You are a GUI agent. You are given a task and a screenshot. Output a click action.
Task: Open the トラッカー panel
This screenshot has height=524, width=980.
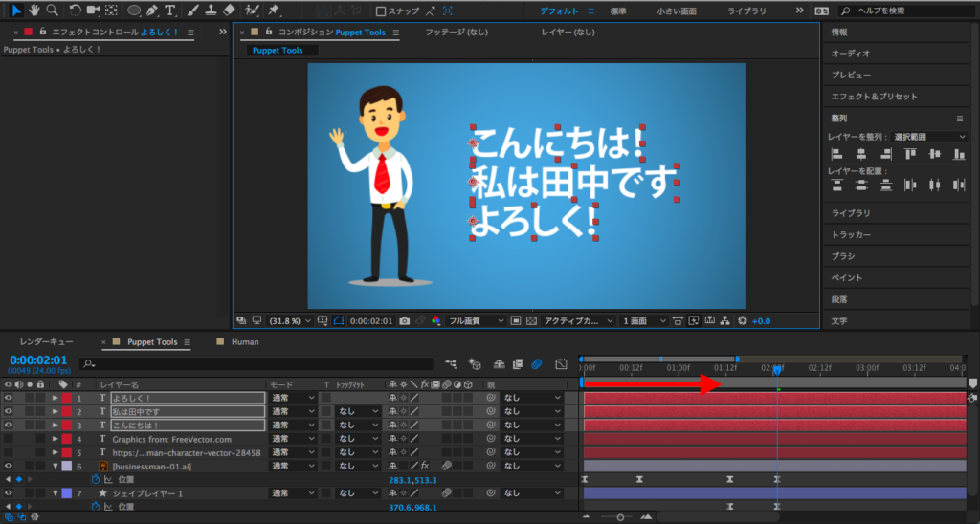pyautogui.click(x=851, y=234)
